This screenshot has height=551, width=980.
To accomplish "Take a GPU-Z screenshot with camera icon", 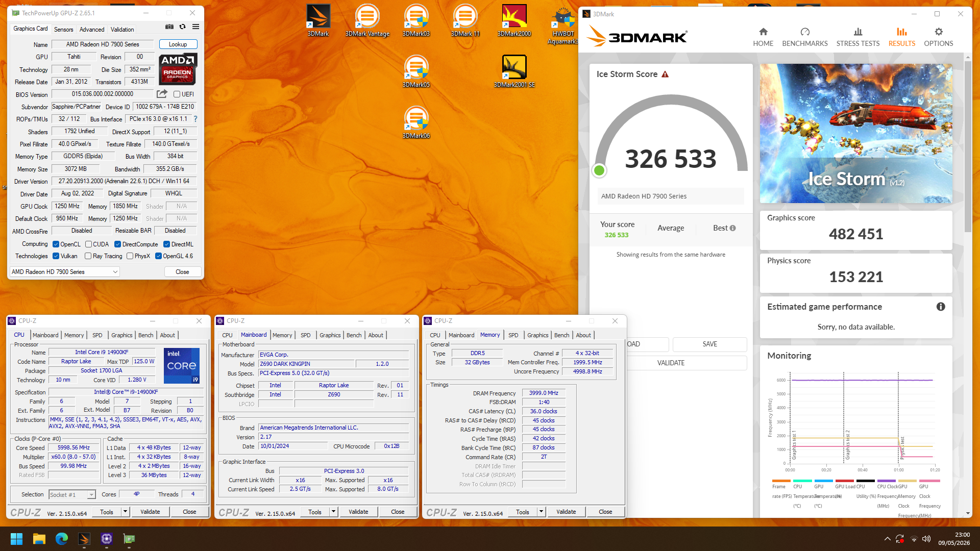I will click(169, 27).
